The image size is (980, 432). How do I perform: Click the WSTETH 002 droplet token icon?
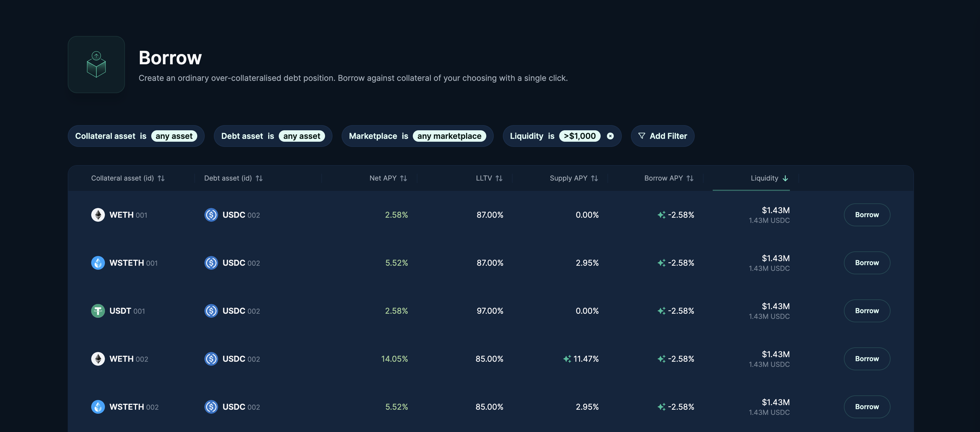[98, 407]
